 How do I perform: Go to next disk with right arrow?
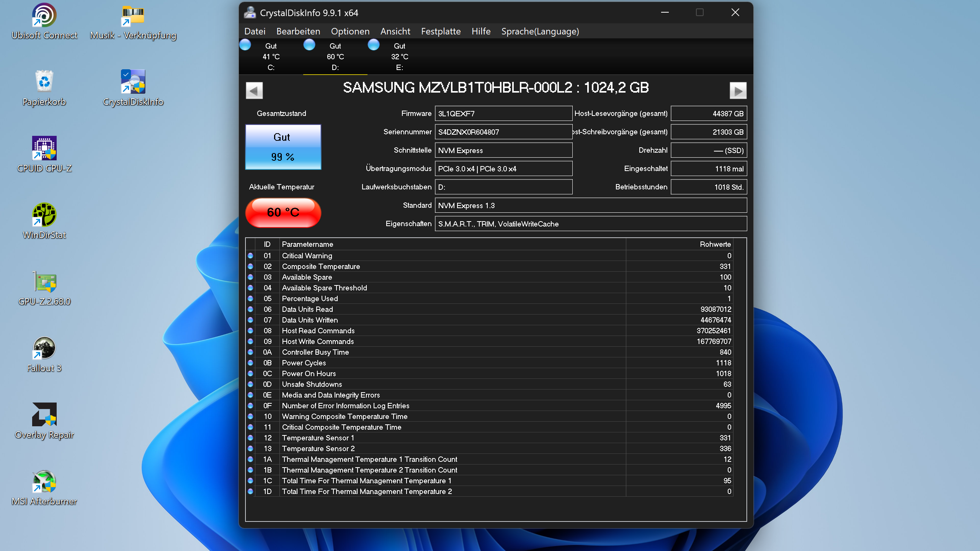(x=738, y=91)
